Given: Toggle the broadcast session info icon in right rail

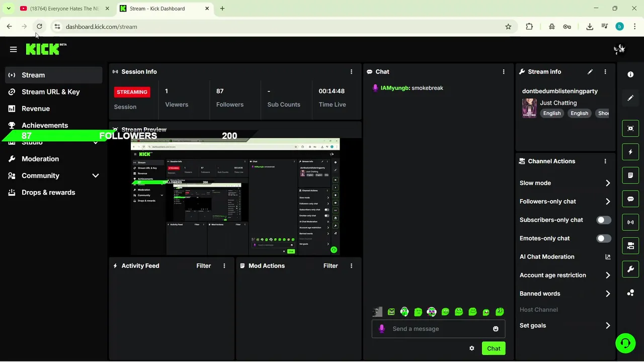Looking at the screenshot, I should click(630, 222).
